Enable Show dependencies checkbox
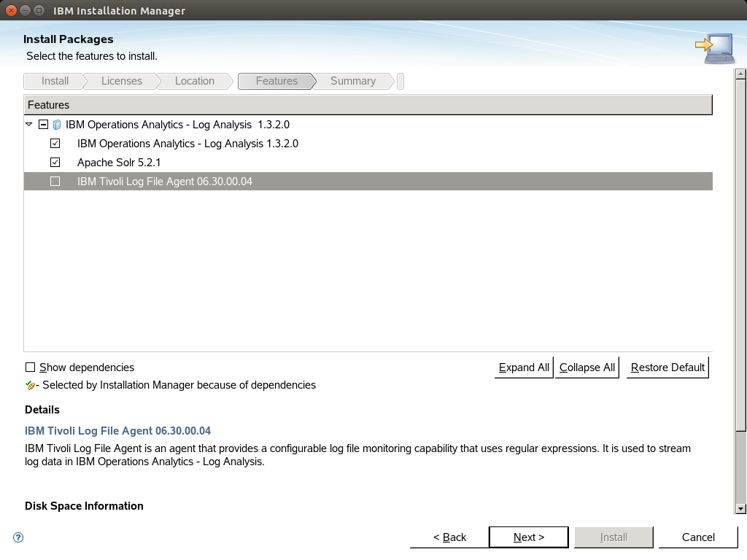The image size is (747, 560). tap(30, 367)
